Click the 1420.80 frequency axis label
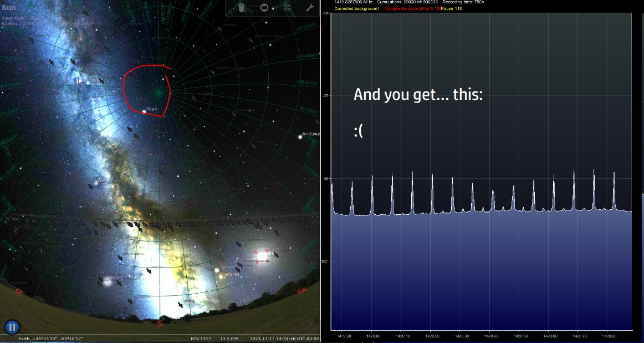This screenshot has height=343, width=644. (609, 336)
